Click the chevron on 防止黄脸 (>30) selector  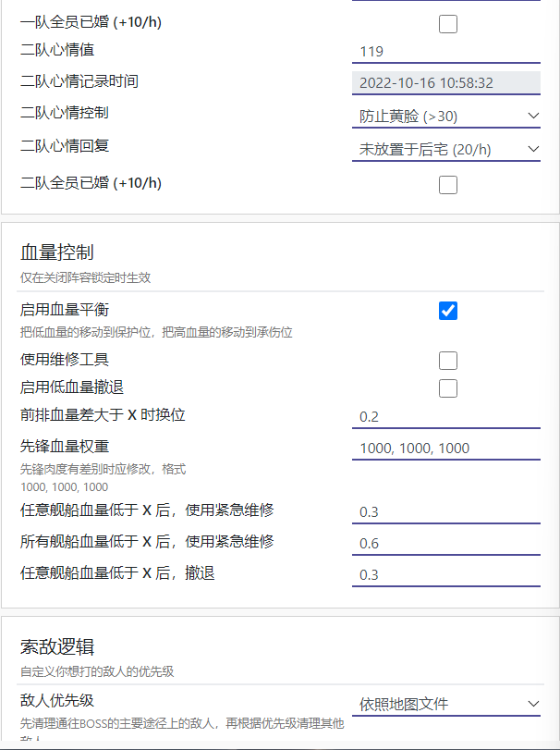tap(533, 115)
